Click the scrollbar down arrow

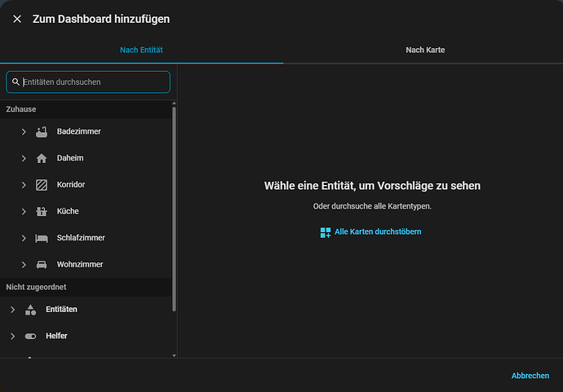pos(174,355)
